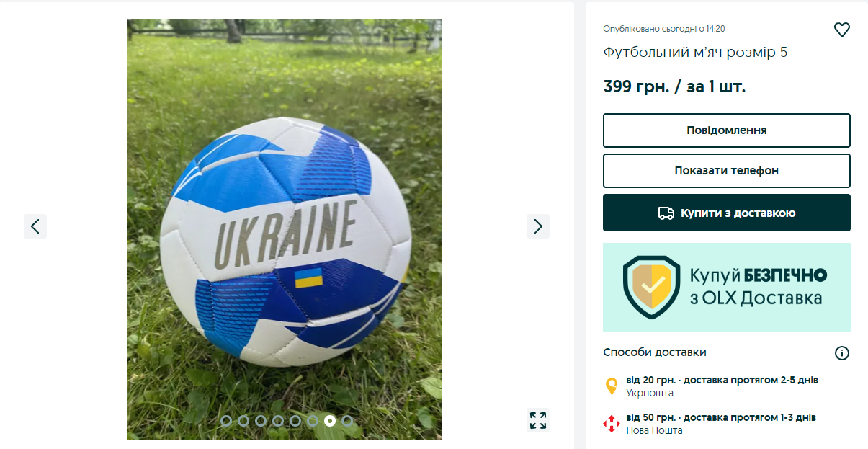Screen dimensions: 868x449
Task: Open the Повідомлення message button
Action: (727, 130)
